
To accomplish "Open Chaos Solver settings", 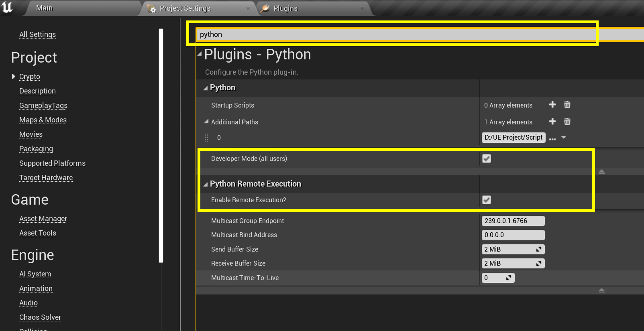I will click(x=40, y=317).
